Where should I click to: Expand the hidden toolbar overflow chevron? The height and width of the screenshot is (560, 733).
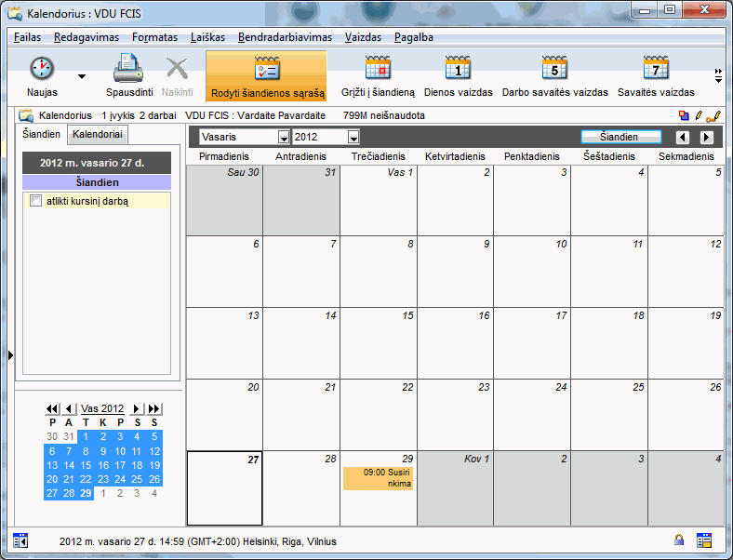point(717,75)
